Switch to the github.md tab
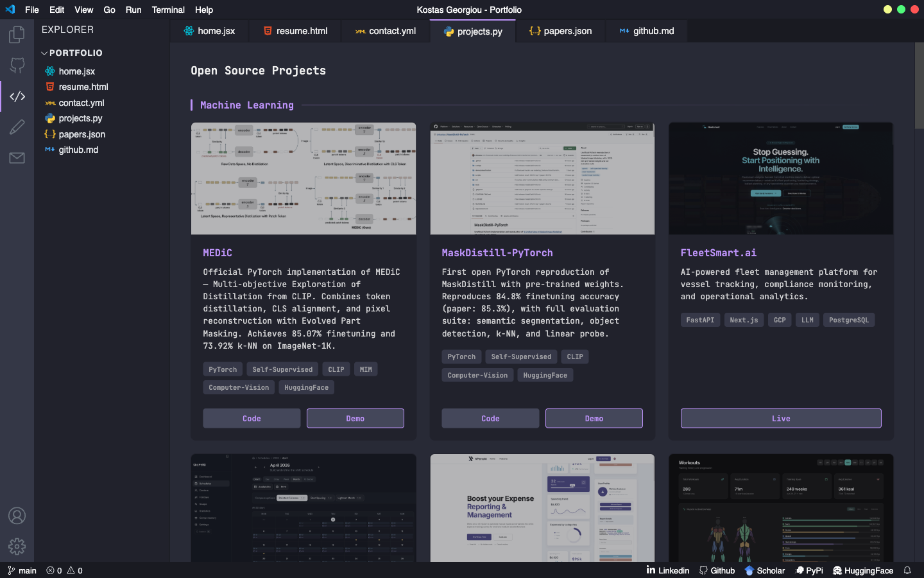Screen dimensions: 924x578 point(647,31)
